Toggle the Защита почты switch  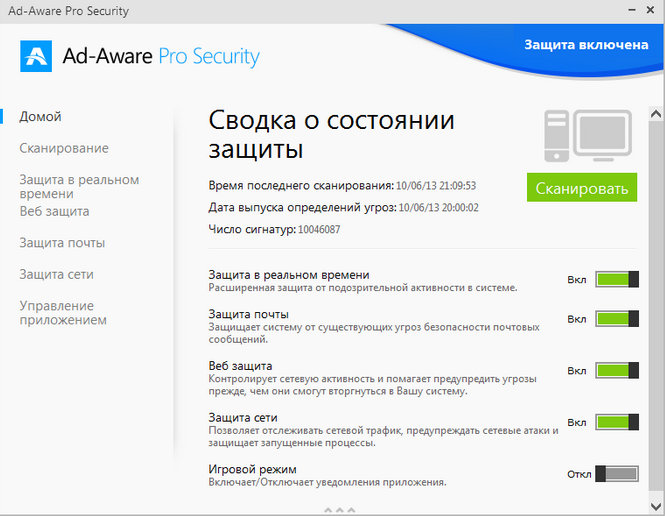coord(617,319)
